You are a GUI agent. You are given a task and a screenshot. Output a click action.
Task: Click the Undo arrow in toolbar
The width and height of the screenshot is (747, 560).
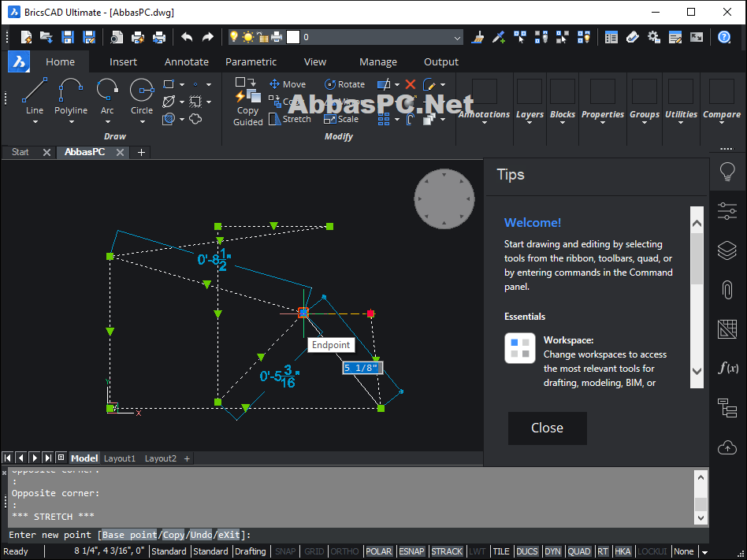[187, 37]
